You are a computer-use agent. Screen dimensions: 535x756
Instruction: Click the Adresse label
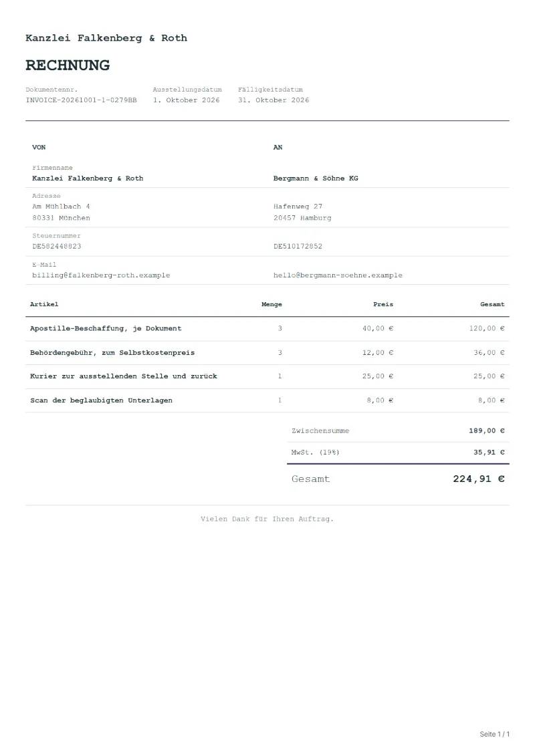click(x=46, y=196)
